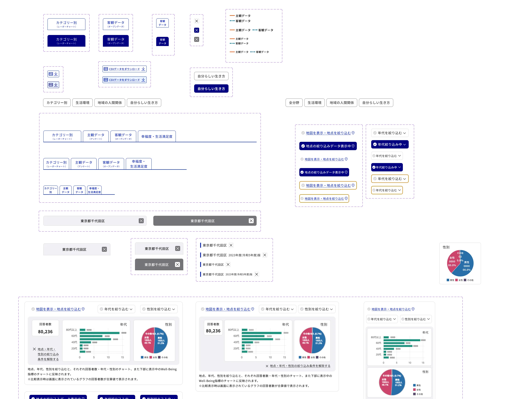Click the dark navy X close icon

(x=196, y=30)
